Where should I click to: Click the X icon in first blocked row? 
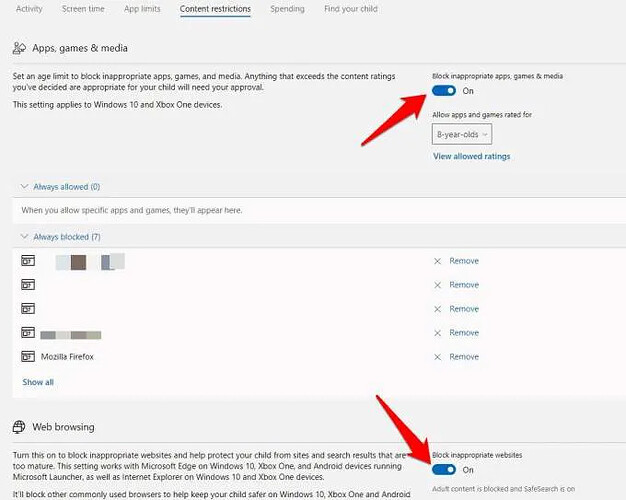pos(437,261)
